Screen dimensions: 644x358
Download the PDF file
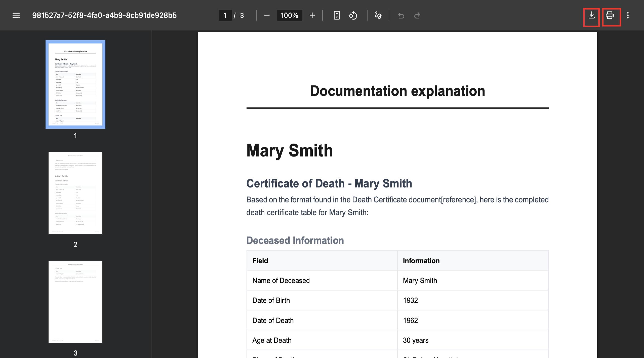(x=591, y=16)
